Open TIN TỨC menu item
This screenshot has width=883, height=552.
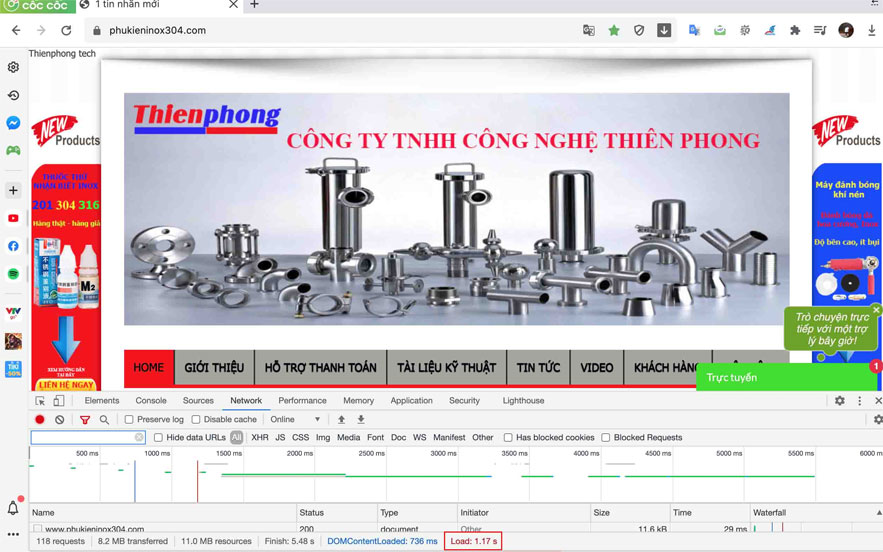click(538, 367)
